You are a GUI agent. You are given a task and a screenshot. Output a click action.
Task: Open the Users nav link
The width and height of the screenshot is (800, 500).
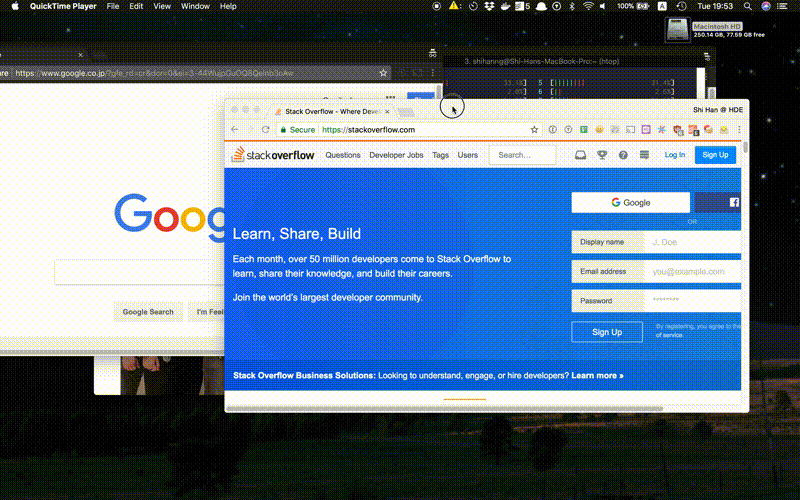point(468,155)
